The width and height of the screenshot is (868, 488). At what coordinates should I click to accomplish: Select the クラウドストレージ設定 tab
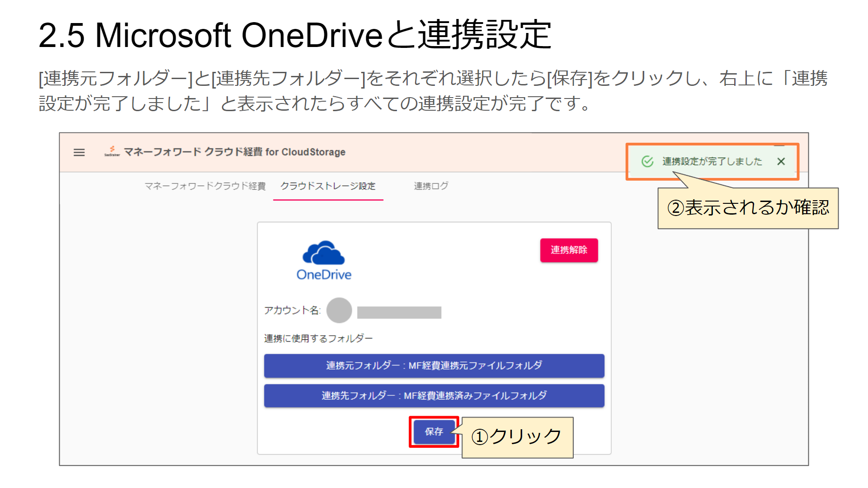pos(328,186)
